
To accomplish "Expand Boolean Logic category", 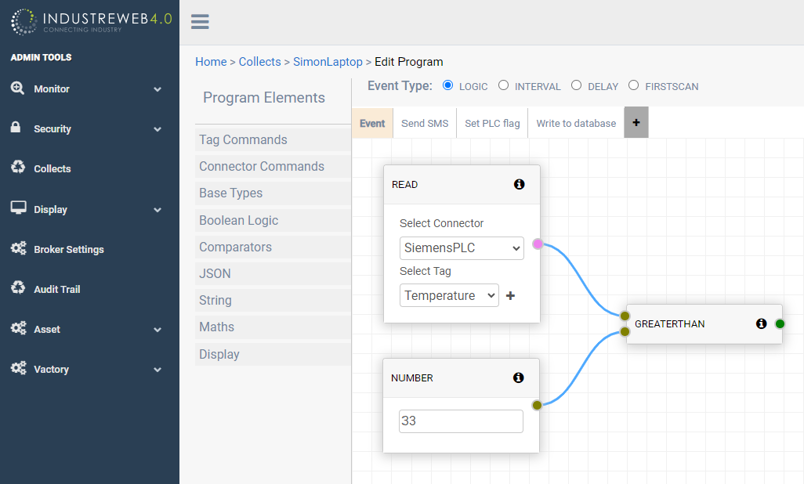I will (x=273, y=220).
